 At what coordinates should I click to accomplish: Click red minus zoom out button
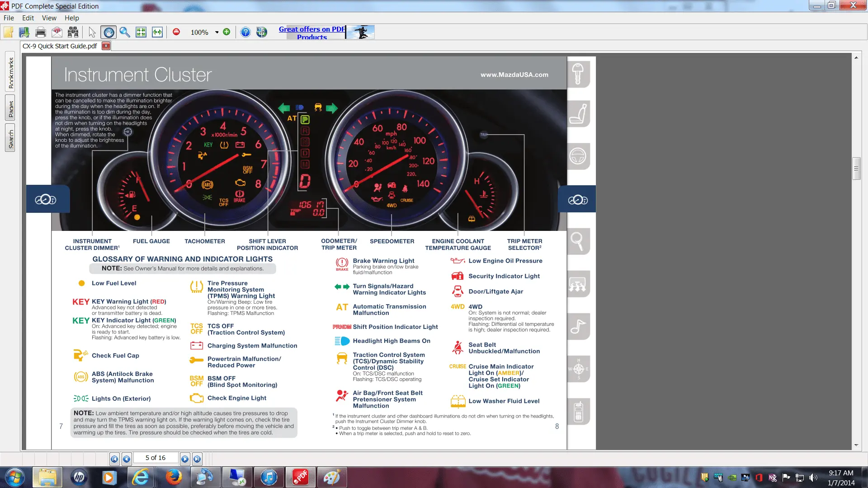(176, 32)
